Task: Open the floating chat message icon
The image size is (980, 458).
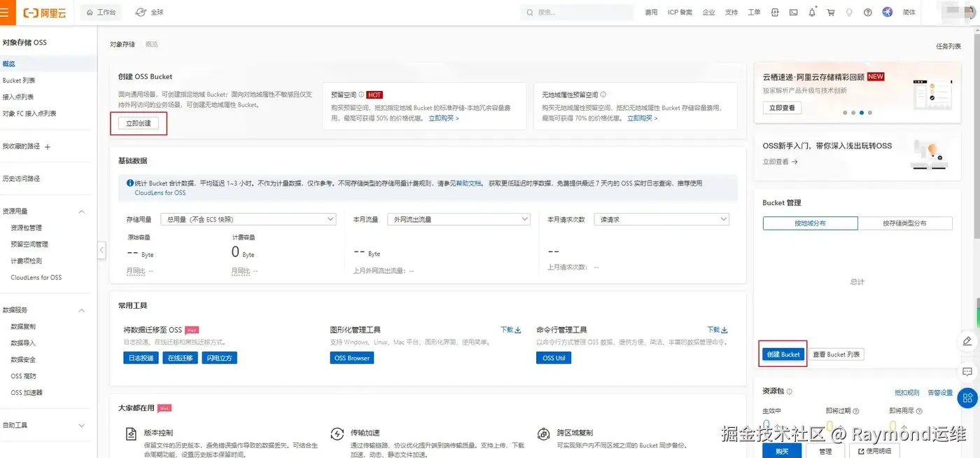Action: [967, 371]
